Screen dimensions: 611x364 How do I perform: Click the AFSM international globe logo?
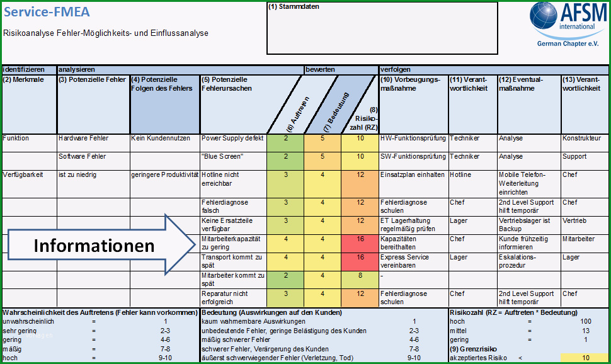click(544, 16)
